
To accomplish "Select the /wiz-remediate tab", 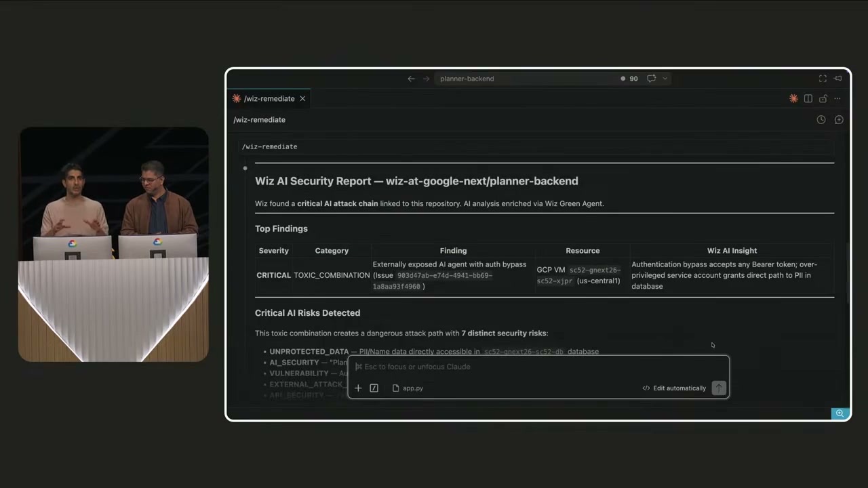I will click(x=269, y=98).
